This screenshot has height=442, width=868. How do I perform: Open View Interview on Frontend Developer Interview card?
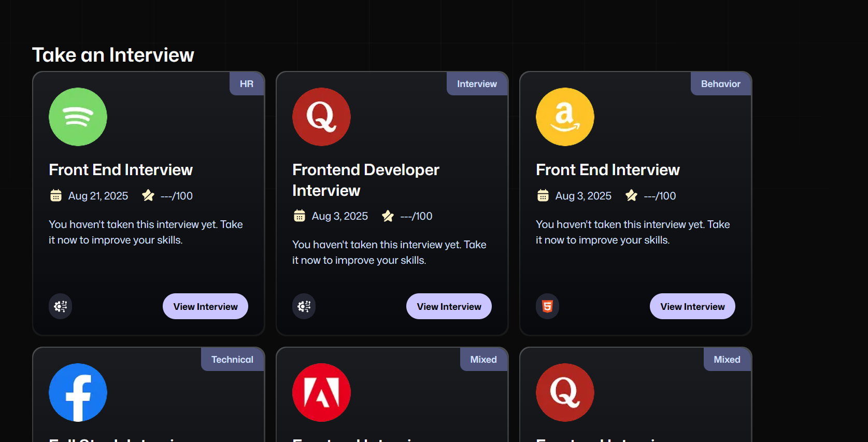tap(449, 306)
